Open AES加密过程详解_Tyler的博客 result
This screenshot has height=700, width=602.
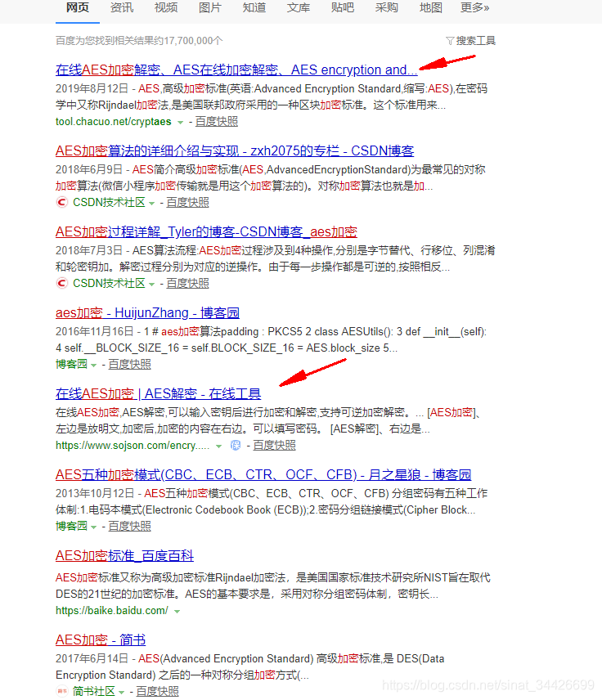tap(206, 231)
